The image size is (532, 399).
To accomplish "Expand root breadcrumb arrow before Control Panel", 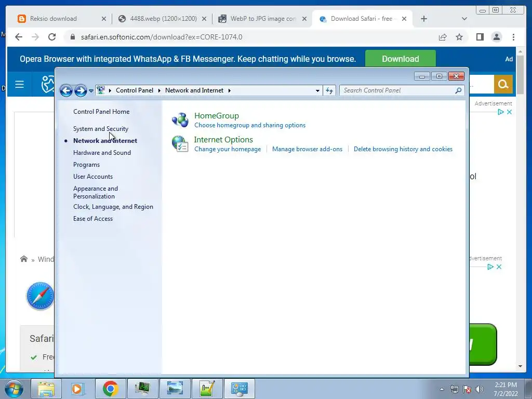I will pos(110,90).
